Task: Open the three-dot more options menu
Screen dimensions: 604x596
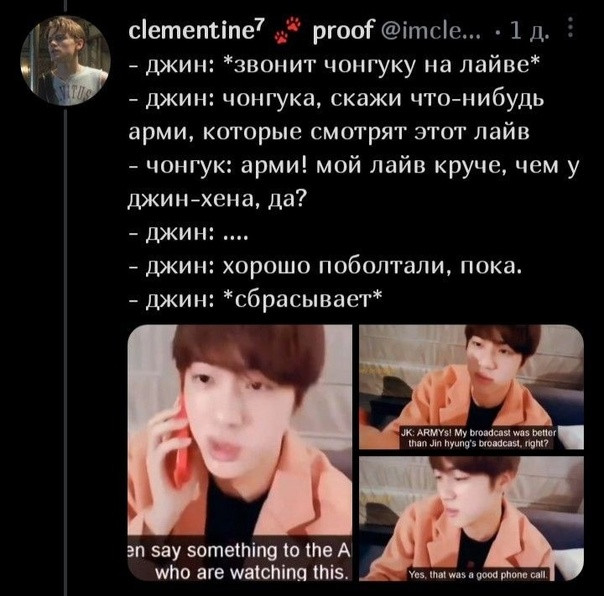Action: [x=570, y=28]
